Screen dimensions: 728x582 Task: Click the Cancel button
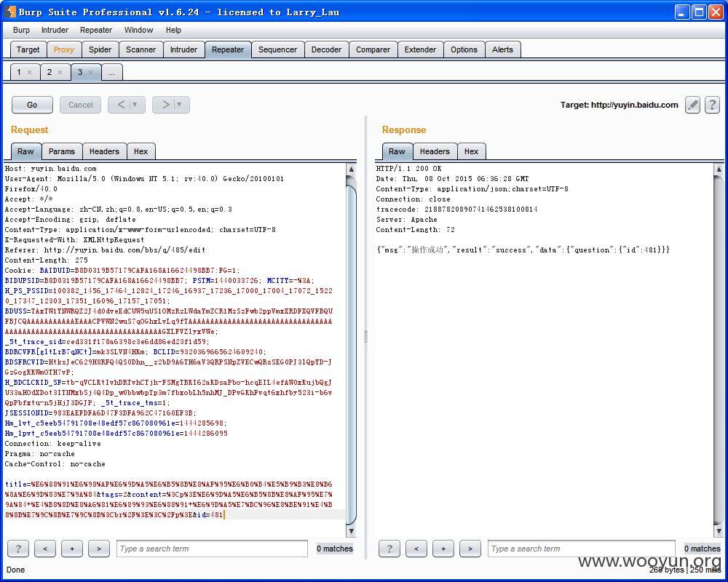80,105
